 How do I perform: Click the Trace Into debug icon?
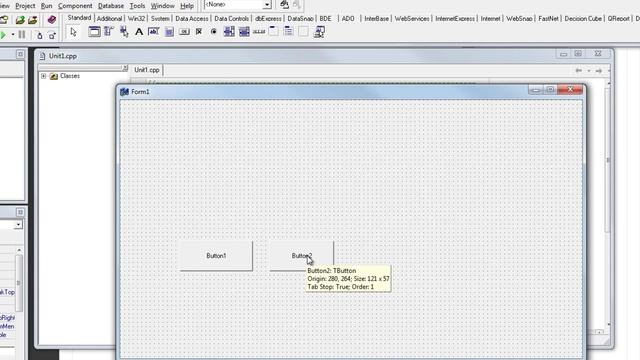pos(40,36)
